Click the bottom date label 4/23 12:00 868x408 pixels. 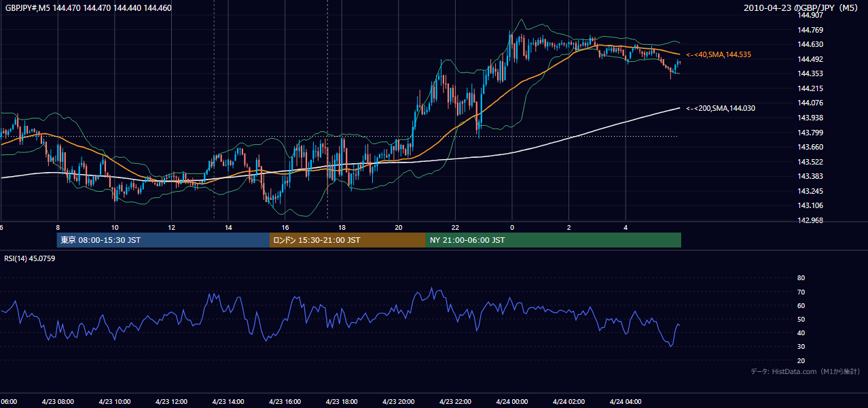pos(171,401)
